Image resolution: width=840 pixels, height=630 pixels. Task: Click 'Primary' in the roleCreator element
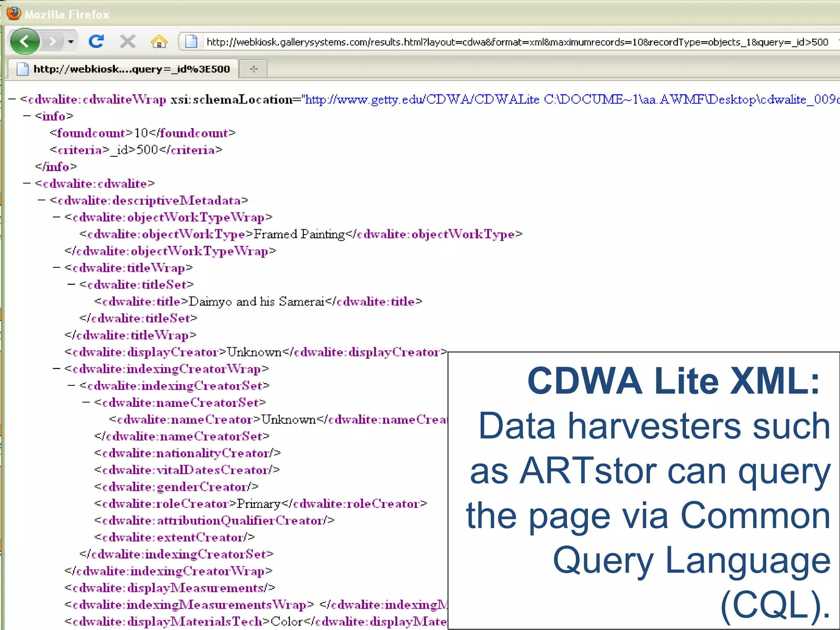click(259, 504)
